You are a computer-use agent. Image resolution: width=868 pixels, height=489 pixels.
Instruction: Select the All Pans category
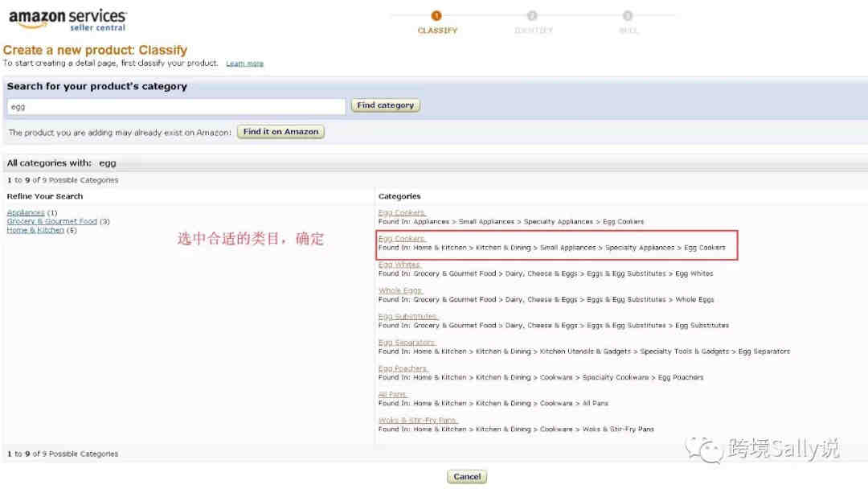pyautogui.click(x=393, y=394)
